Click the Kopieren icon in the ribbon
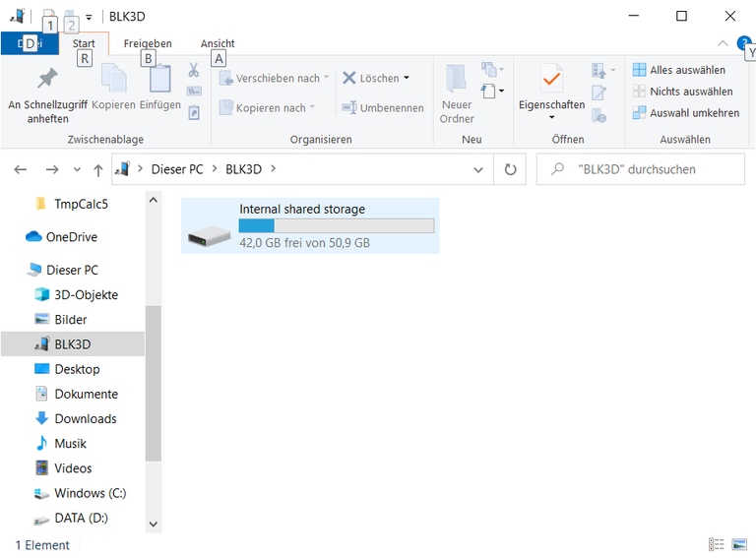 [113, 80]
